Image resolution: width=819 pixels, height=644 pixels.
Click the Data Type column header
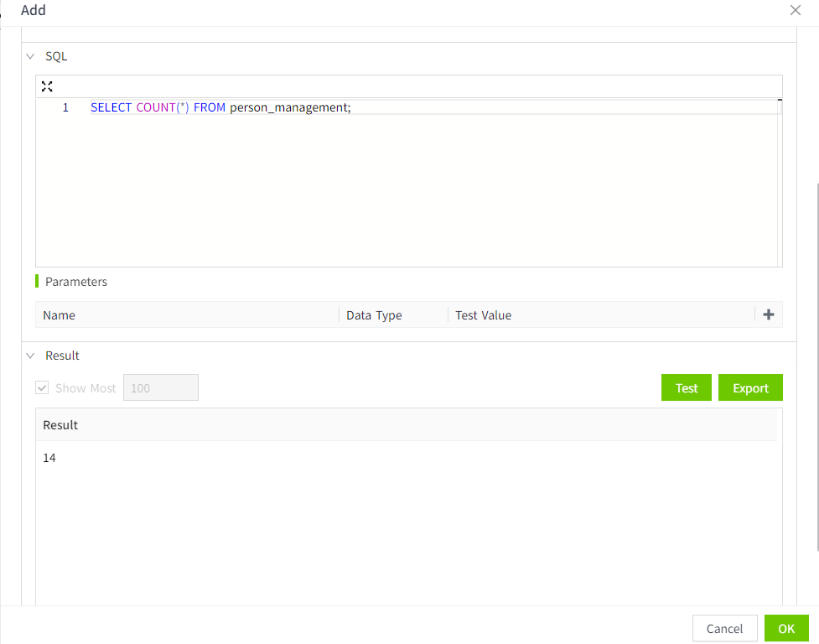point(374,315)
